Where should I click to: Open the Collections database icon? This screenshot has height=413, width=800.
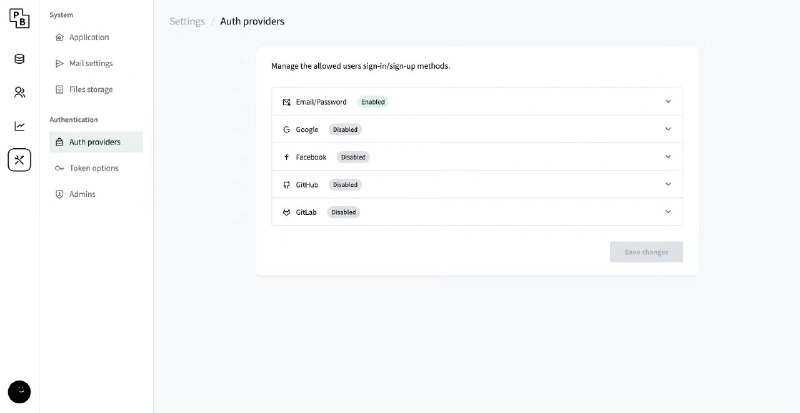coord(19,59)
